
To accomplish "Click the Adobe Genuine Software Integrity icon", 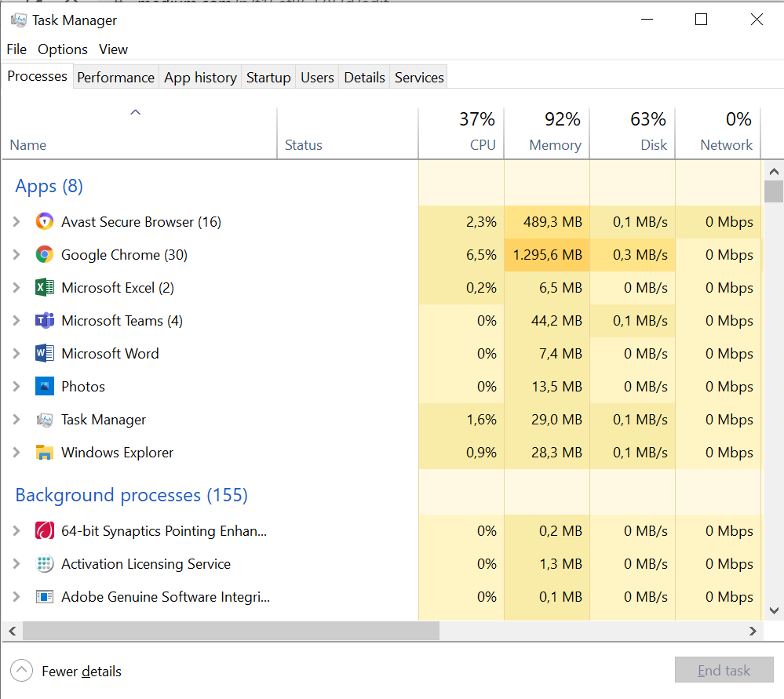I will (x=45, y=596).
